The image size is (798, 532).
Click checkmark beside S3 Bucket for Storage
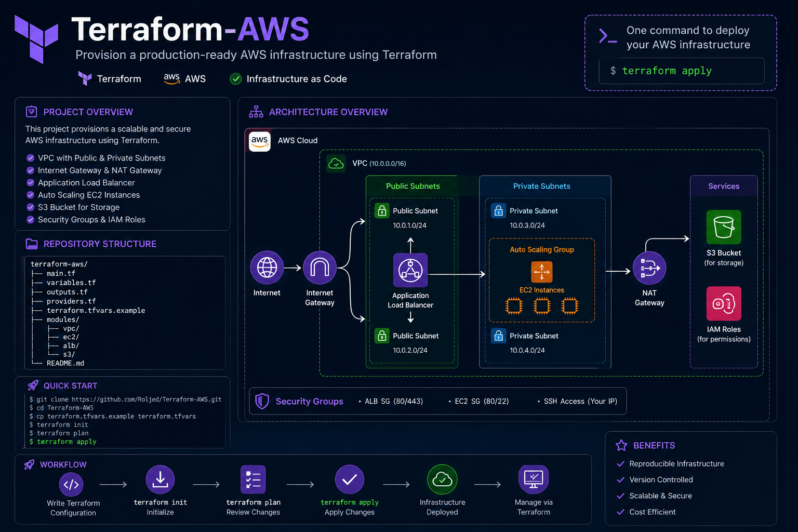(30, 207)
